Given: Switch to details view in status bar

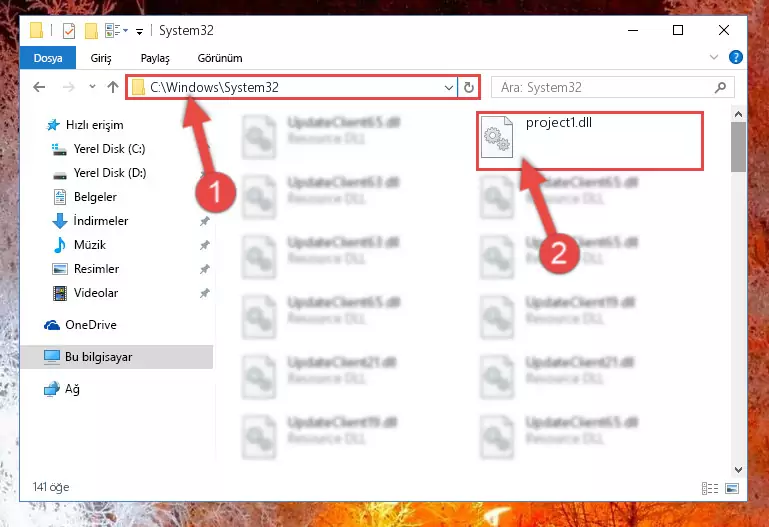Looking at the screenshot, I should point(710,488).
